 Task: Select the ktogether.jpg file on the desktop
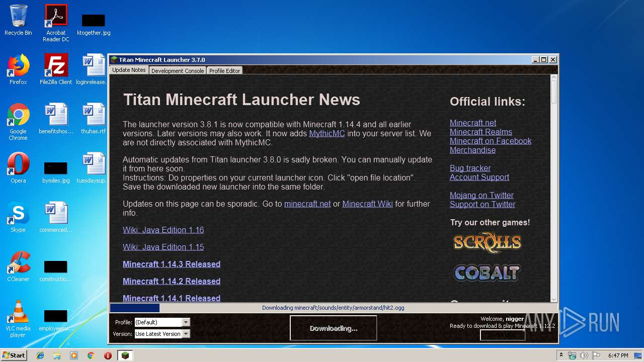(x=94, y=25)
